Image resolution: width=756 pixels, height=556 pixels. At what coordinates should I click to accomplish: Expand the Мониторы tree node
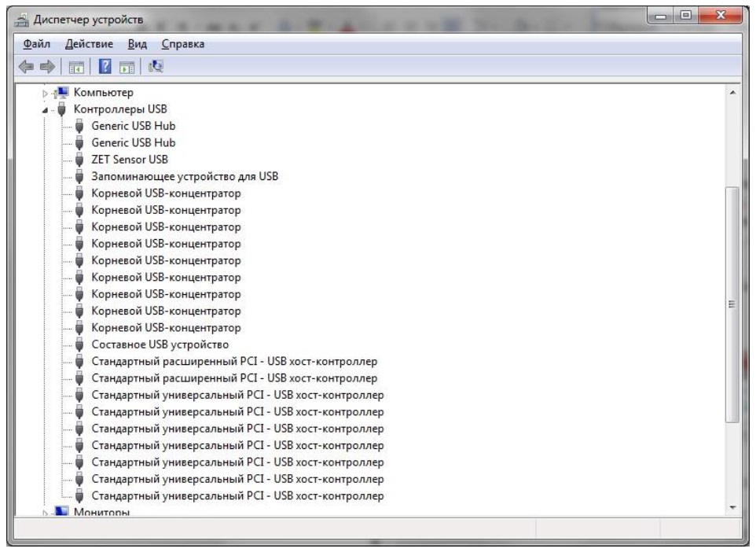pyautogui.click(x=45, y=513)
